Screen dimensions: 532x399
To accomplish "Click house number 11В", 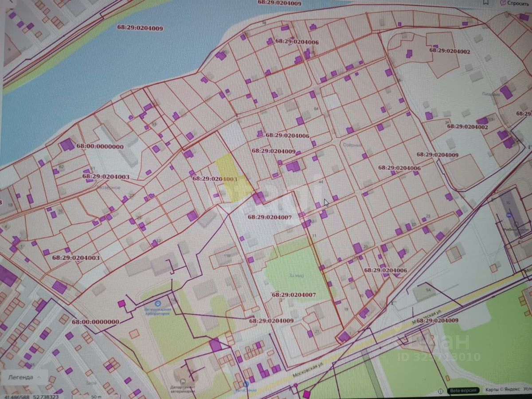I will click(x=228, y=256).
